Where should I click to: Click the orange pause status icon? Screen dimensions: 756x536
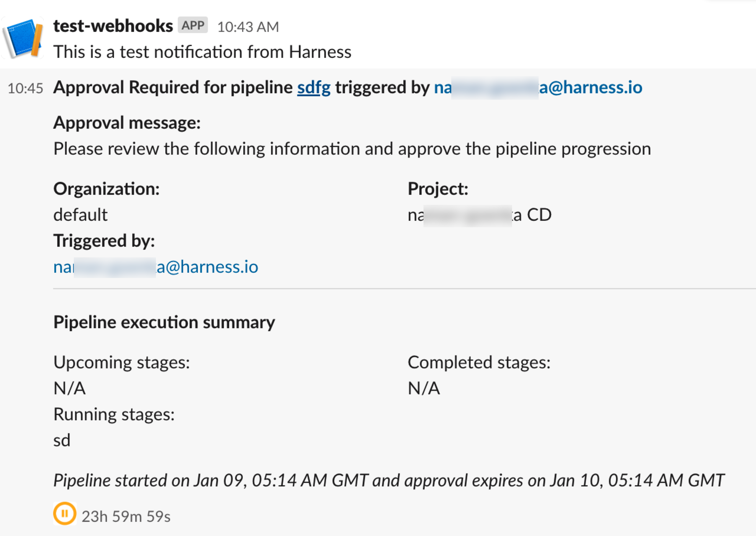[65, 514]
